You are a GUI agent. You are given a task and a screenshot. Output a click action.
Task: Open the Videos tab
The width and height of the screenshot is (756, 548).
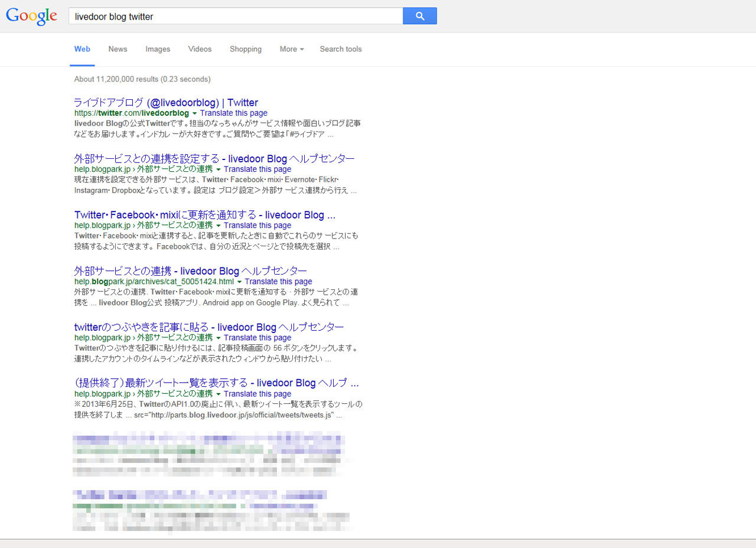(x=200, y=49)
